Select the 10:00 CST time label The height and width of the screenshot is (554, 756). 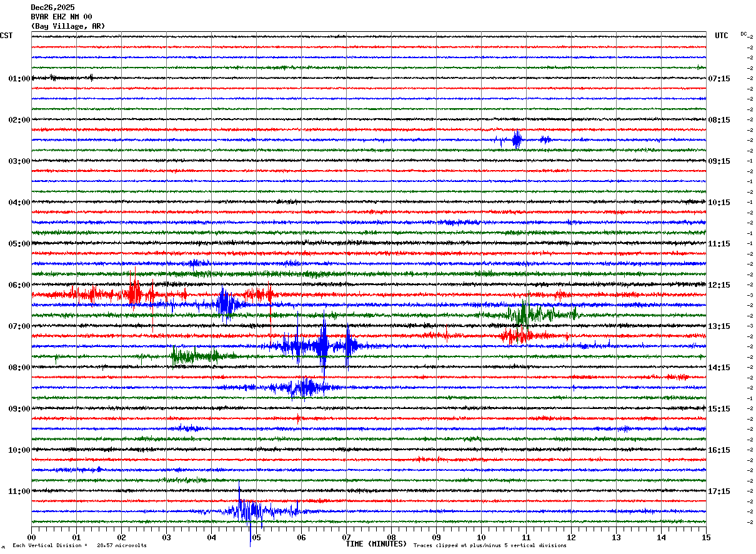[19, 450]
